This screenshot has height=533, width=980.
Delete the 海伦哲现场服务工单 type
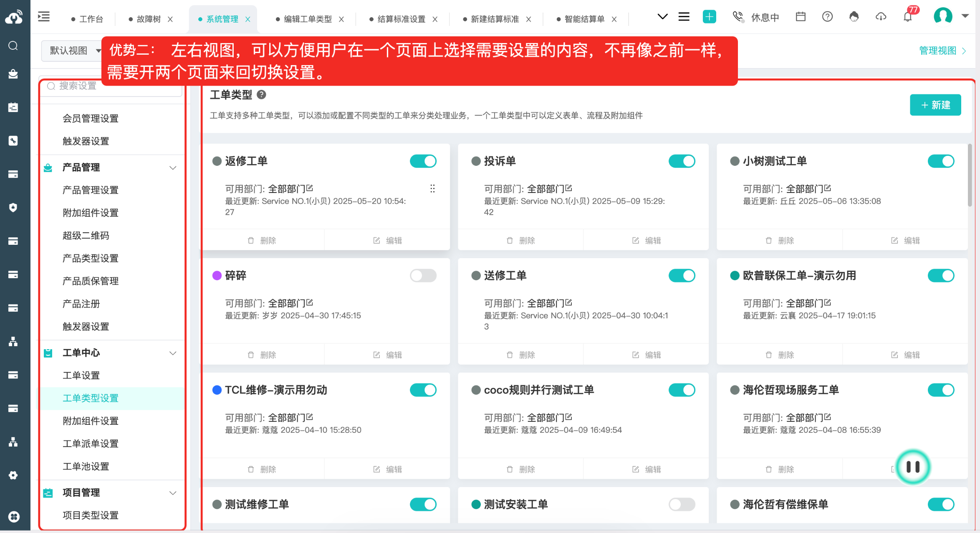coord(780,470)
